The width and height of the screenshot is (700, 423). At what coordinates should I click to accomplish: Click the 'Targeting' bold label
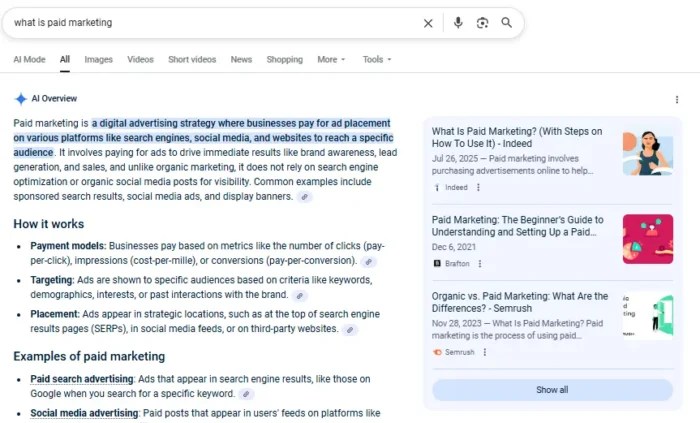pos(52,280)
